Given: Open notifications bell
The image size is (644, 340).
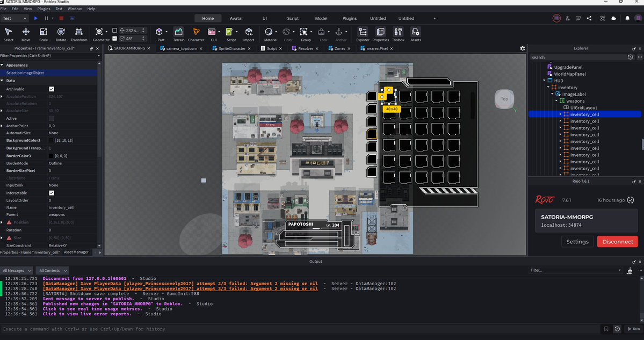Looking at the screenshot, I should pos(627,18).
